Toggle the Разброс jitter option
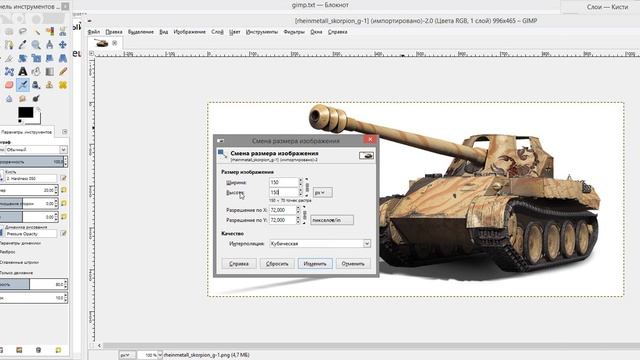Image resolution: width=640 pixels, height=360 pixels. point(7,252)
